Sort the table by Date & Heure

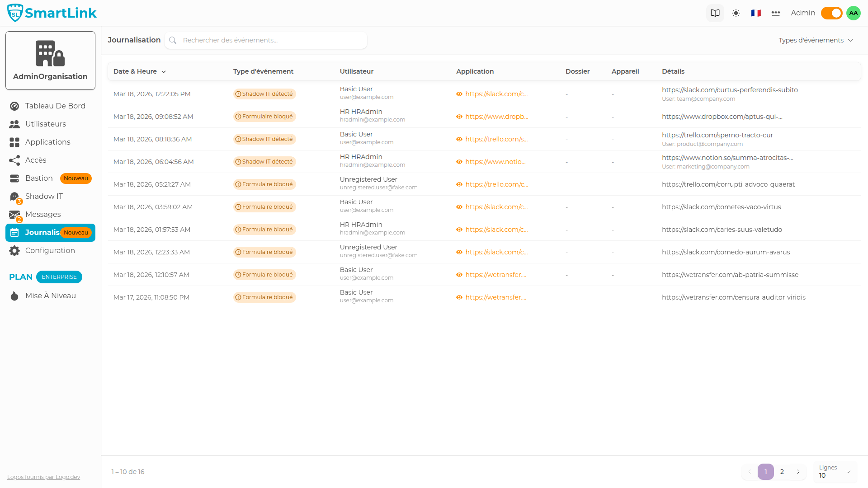(x=139, y=71)
